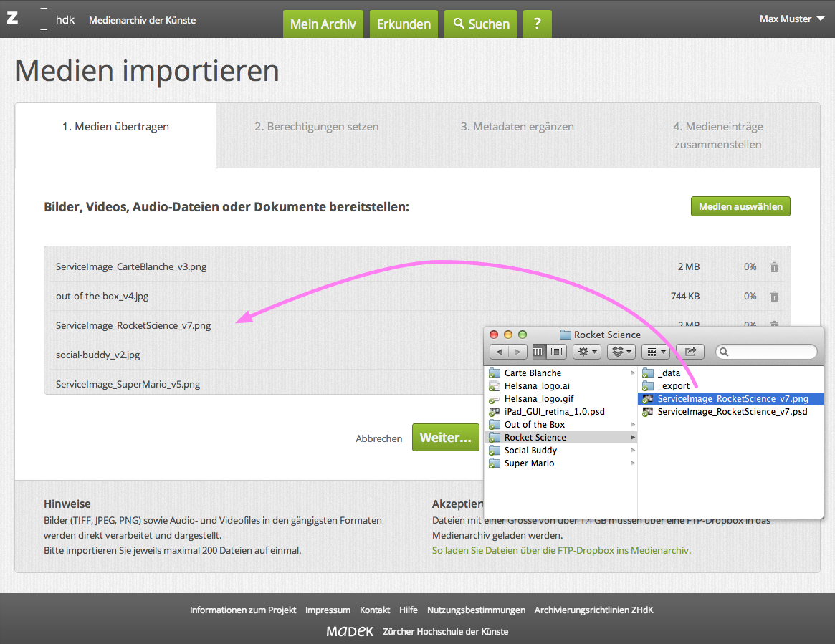The width and height of the screenshot is (835, 644).
Task: Click the Finder forward arrow button
Action: [517, 352]
